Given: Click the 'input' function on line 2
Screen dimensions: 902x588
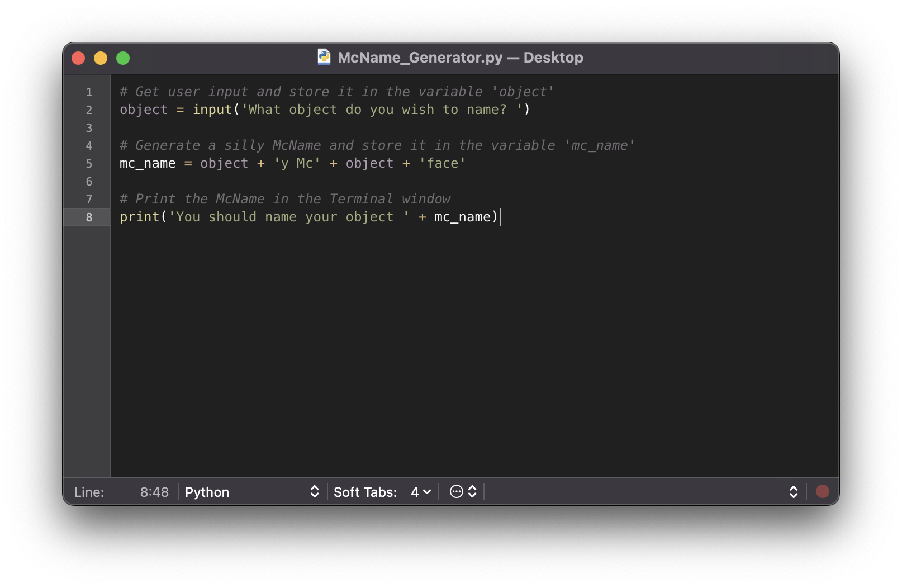Looking at the screenshot, I should tap(212, 110).
